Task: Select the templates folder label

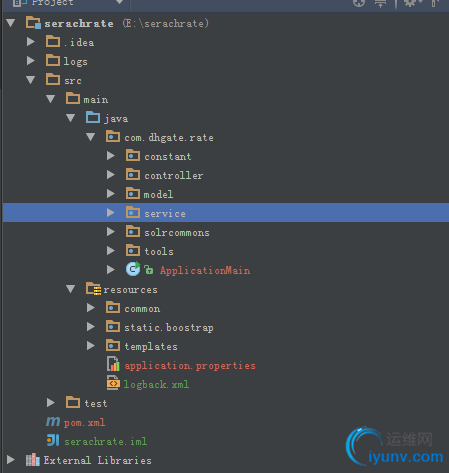Action: (151, 347)
